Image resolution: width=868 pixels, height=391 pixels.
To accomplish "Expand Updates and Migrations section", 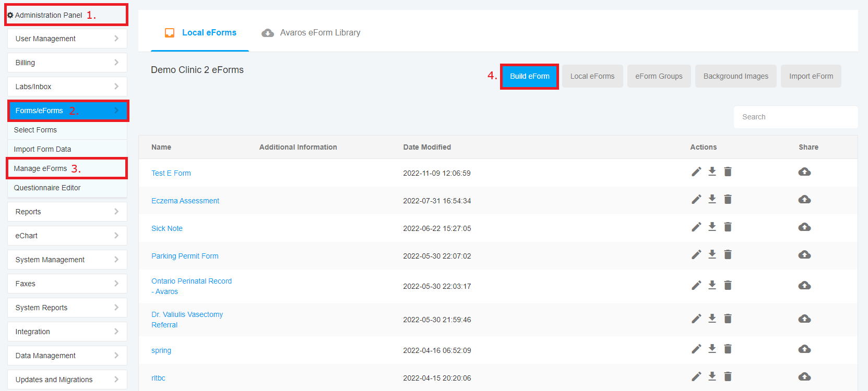I will coord(67,380).
